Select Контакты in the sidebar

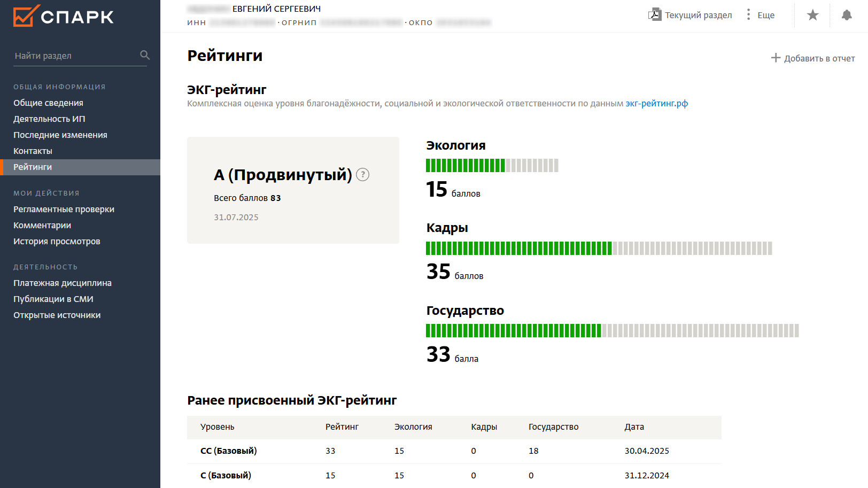33,151
